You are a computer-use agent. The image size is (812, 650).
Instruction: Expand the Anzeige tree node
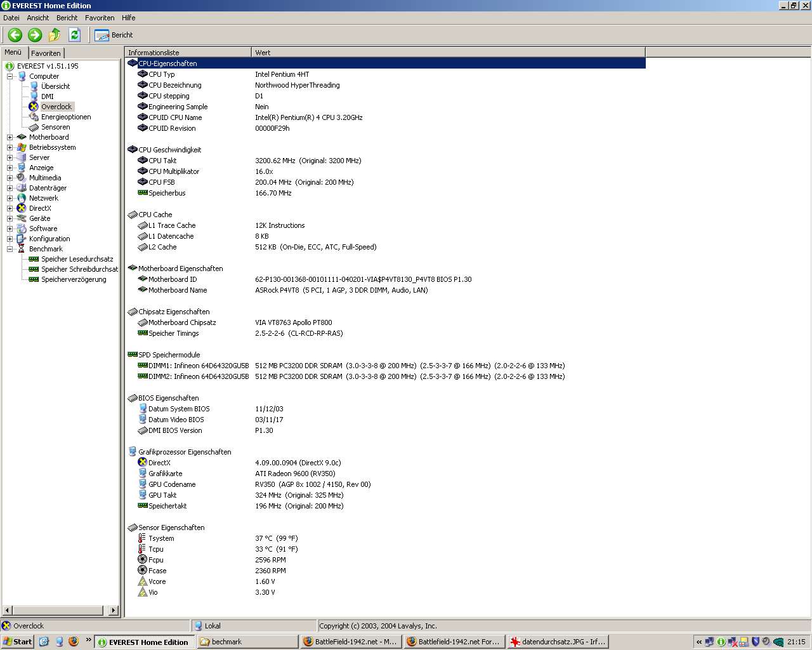(x=10, y=168)
